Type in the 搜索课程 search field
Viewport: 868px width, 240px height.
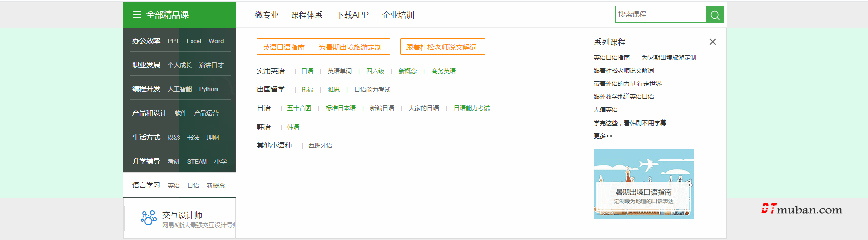661,14
